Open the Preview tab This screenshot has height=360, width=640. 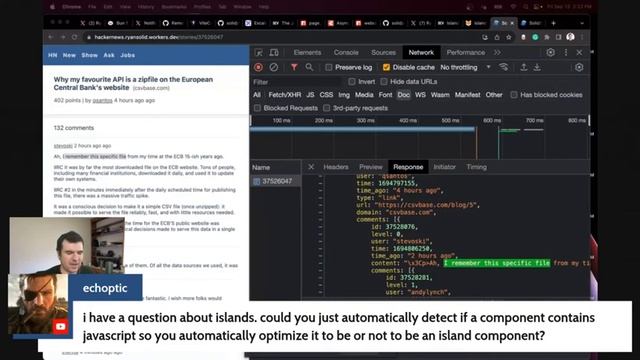tap(371, 167)
